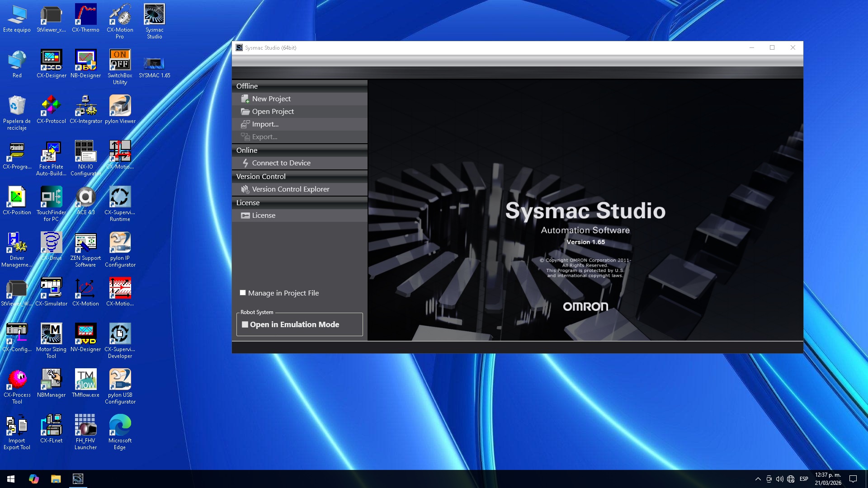The image size is (868, 488).
Task: Click the Import... option
Action: point(265,124)
